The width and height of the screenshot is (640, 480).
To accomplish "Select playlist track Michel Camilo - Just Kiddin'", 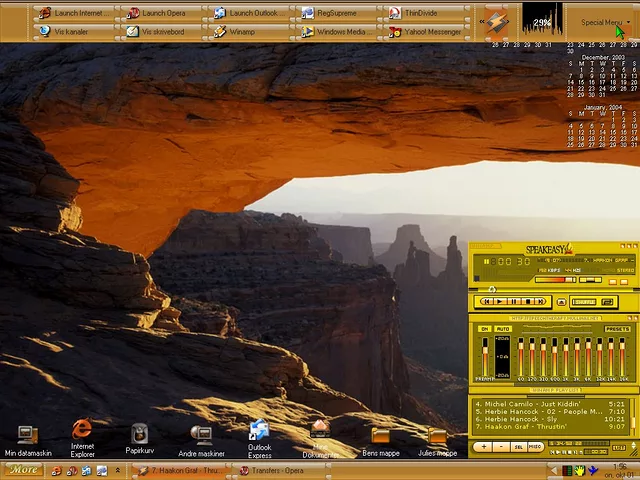I will pos(550,404).
